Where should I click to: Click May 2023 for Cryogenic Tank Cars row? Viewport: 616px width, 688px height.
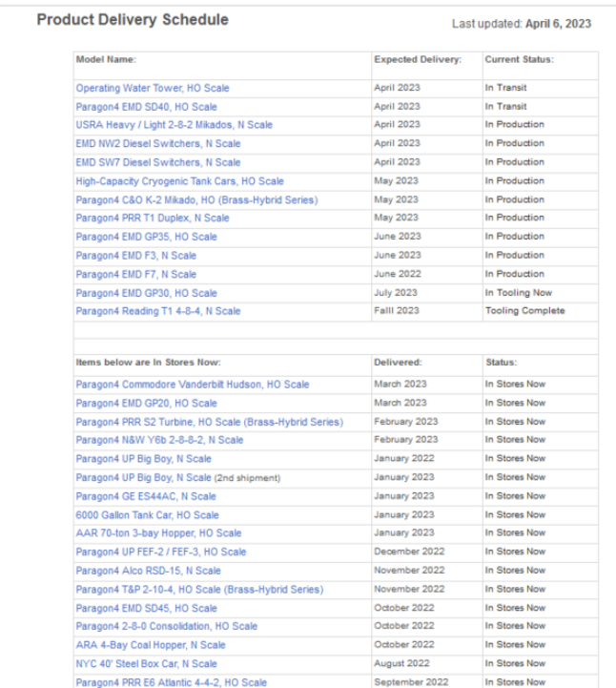coord(396,180)
